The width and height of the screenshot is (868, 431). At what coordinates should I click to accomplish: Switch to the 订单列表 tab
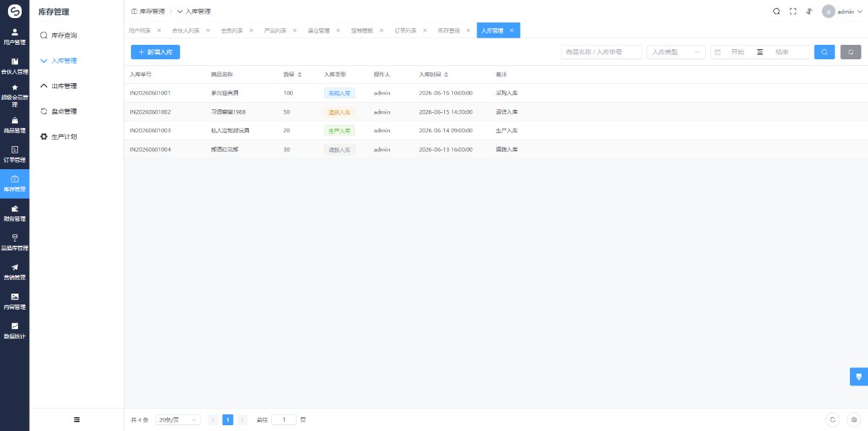(x=405, y=30)
